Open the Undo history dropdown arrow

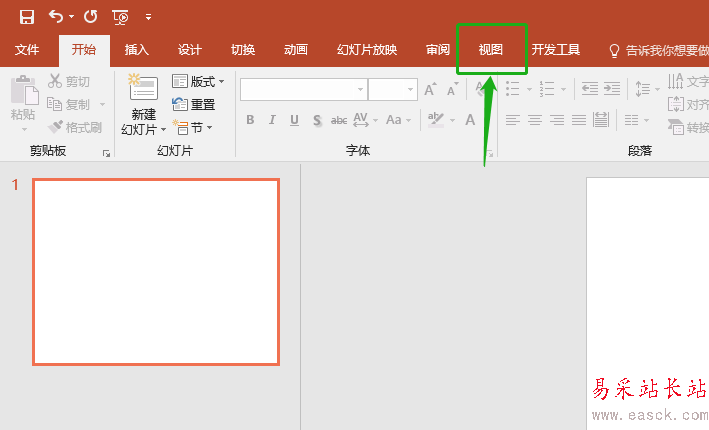click(x=71, y=17)
